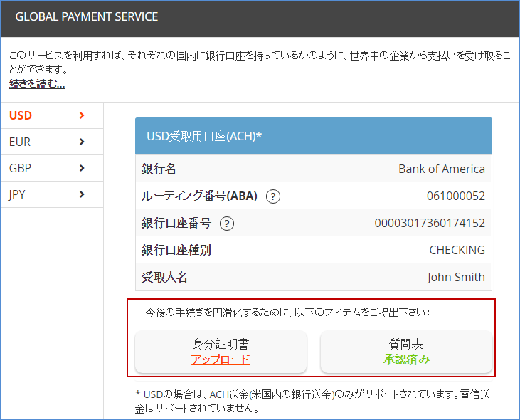Click the ルーティング番号(ABA) label
The width and height of the screenshot is (520, 420).
(199, 196)
